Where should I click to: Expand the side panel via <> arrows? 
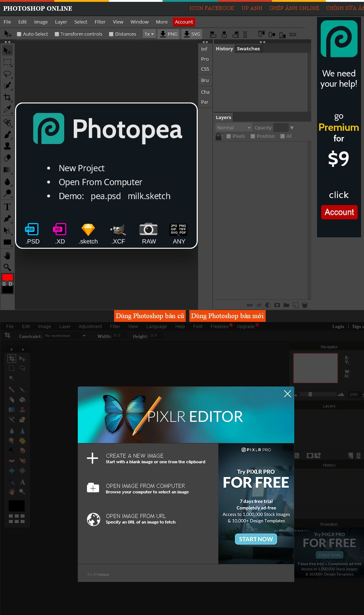click(x=205, y=42)
